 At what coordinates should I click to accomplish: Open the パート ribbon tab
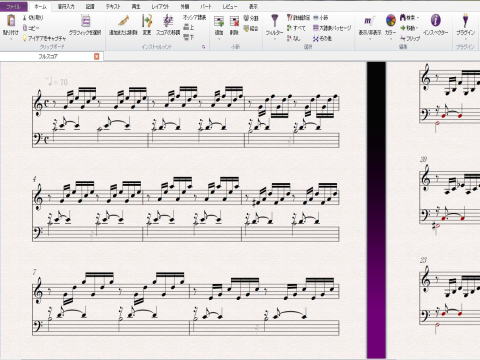206,6
